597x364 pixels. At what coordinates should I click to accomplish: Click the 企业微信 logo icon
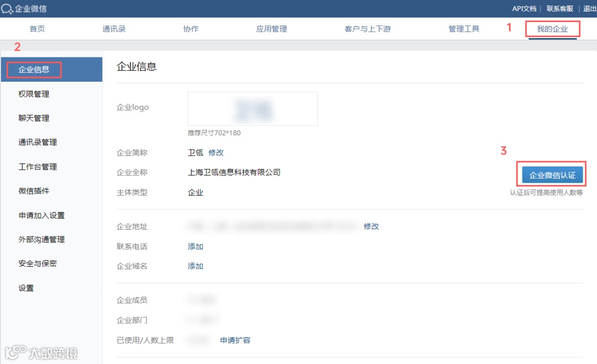(x=7, y=8)
